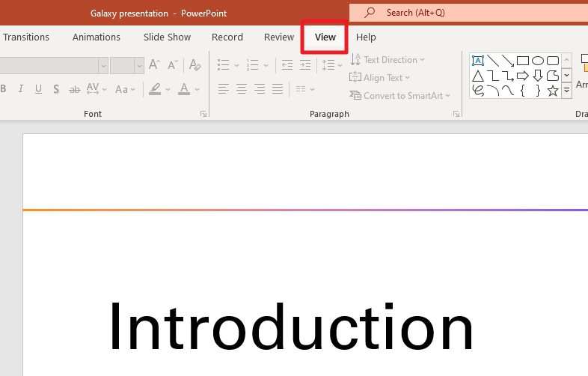This screenshot has height=376, width=588.
Task: Open the Help tab
Action: click(x=366, y=37)
